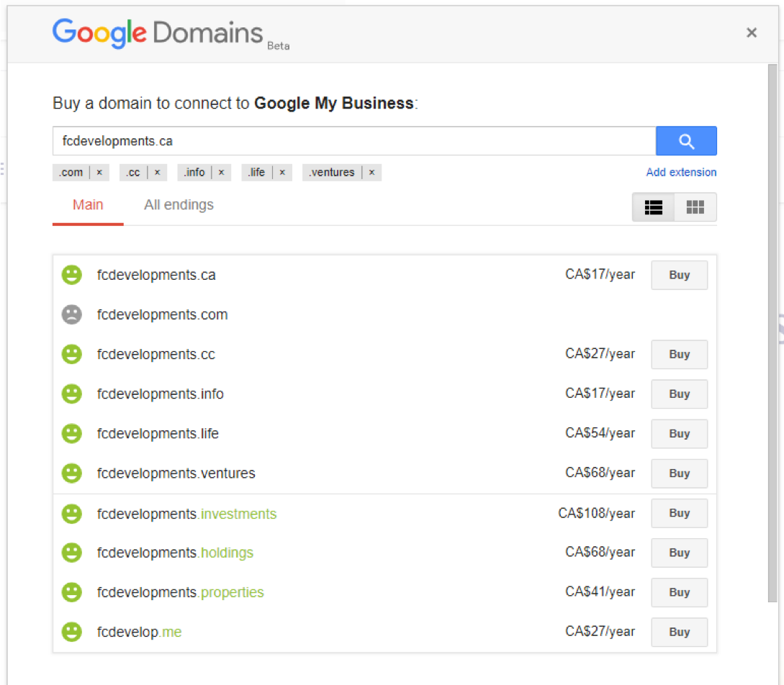Click inside the domain search field
The image size is (784, 685).
pos(353,141)
